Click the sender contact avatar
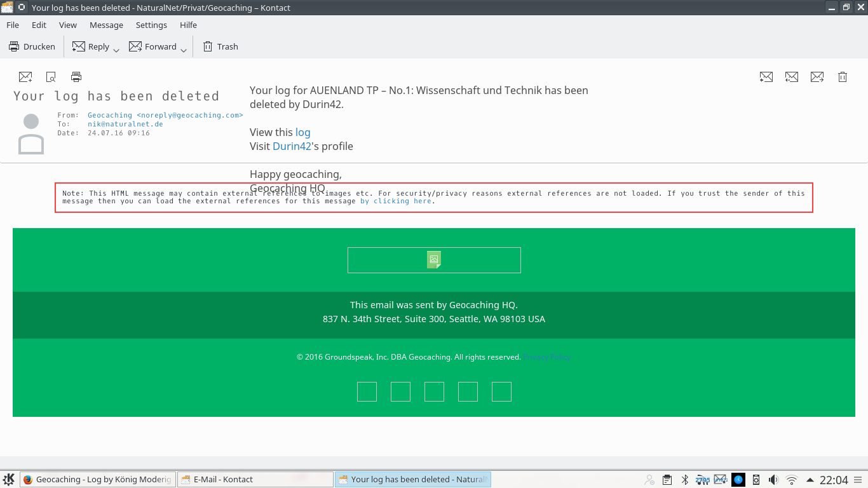Screen dimensions: 868x488 (31, 133)
